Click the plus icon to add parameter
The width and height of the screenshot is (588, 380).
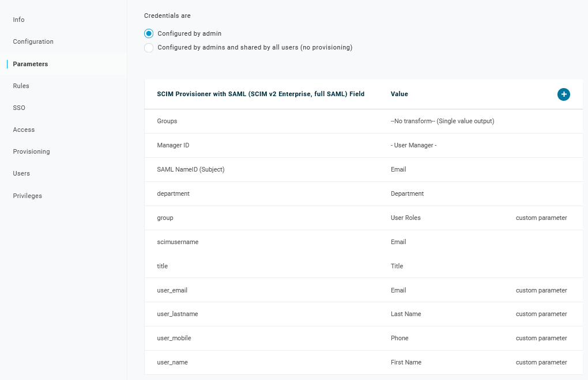pyautogui.click(x=563, y=94)
